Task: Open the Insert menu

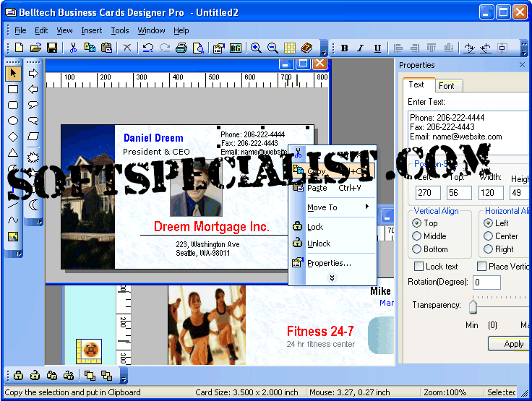Action: click(x=92, y=30)
